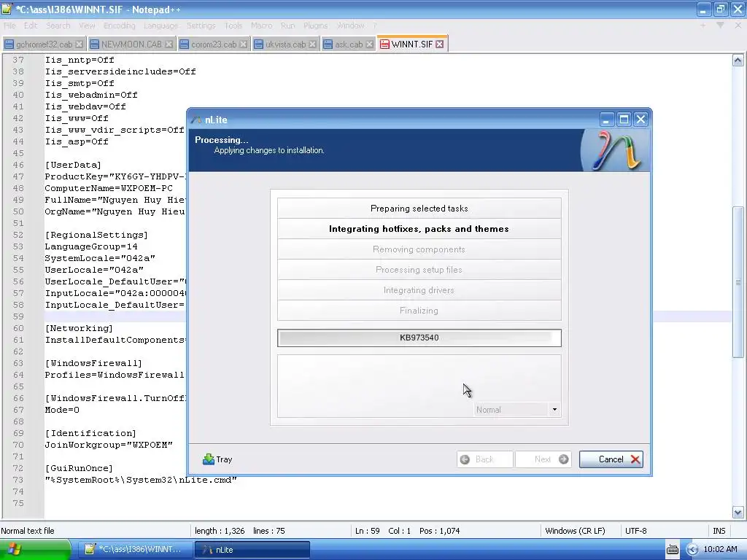This screenshot has width=747, height=560.
Task: Click Windows (CR LF) in status bar
Action: pos(575,531)
